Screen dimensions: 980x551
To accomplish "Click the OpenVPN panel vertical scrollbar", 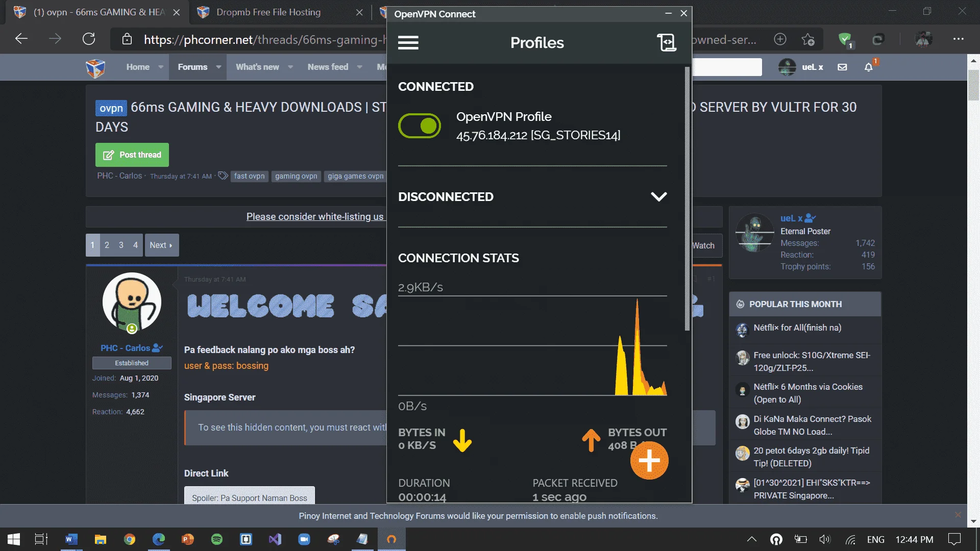I will tap(687, 199).
